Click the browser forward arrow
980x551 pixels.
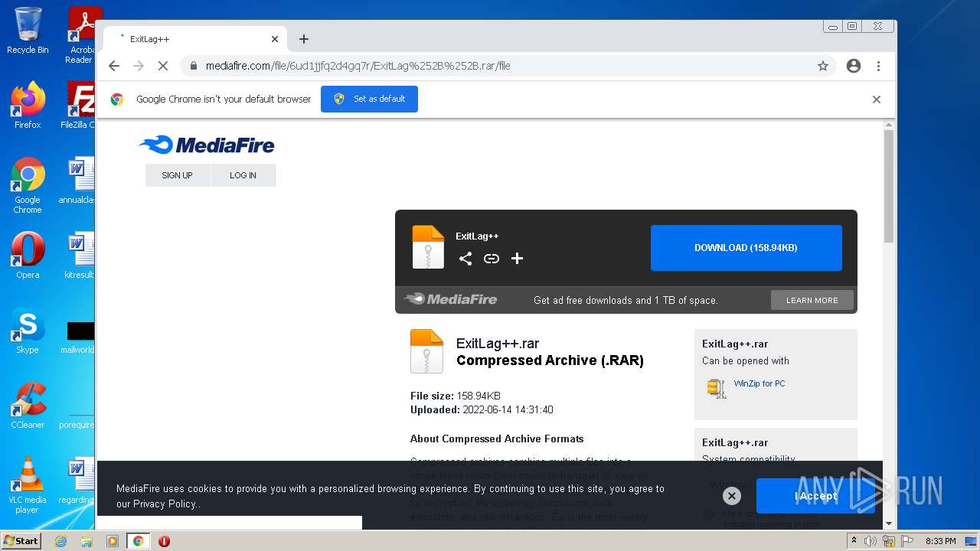pos(139,66)
